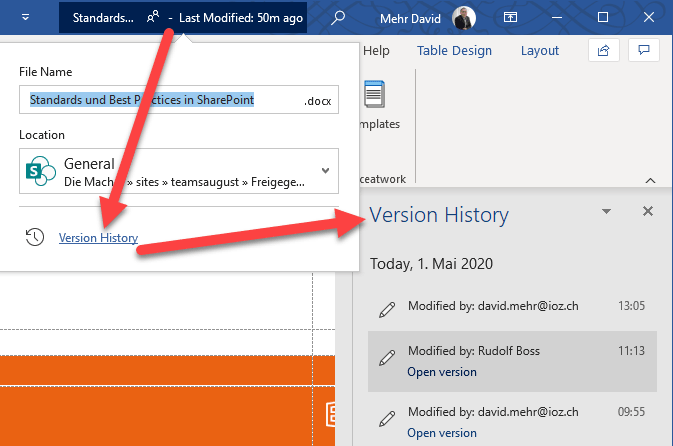Open the 09:55 version by david.mehr@ioz.ch

[x=441, y=433]
